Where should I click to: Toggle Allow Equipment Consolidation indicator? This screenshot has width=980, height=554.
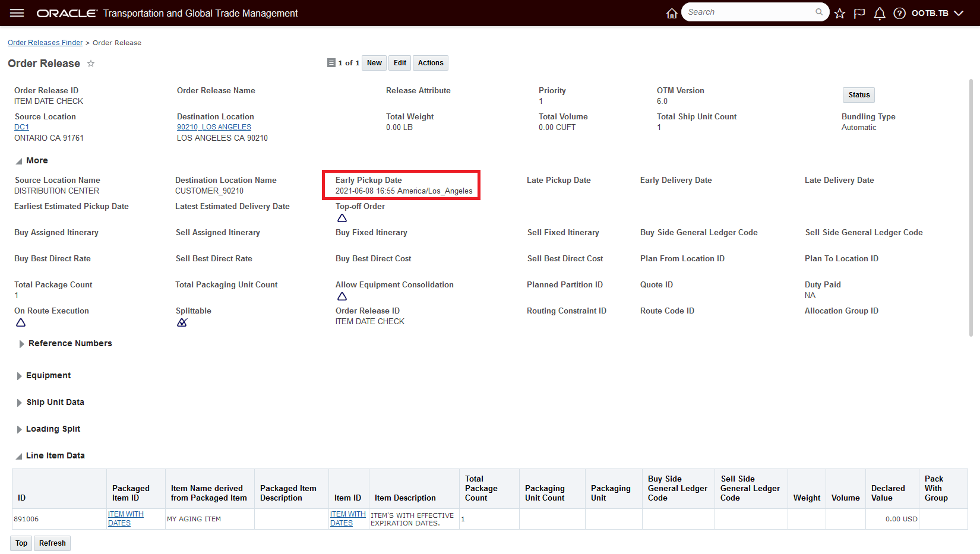click(x=342, y=296)
